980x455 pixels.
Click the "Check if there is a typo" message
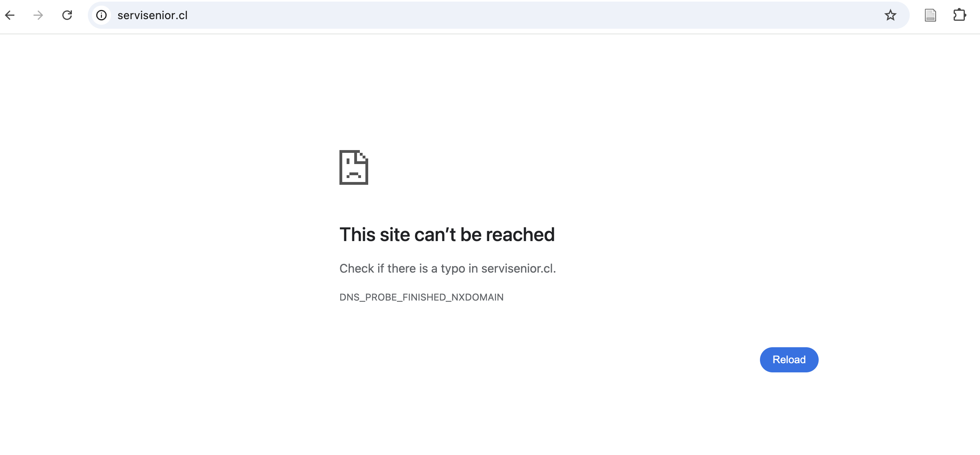tap(448, 269)
